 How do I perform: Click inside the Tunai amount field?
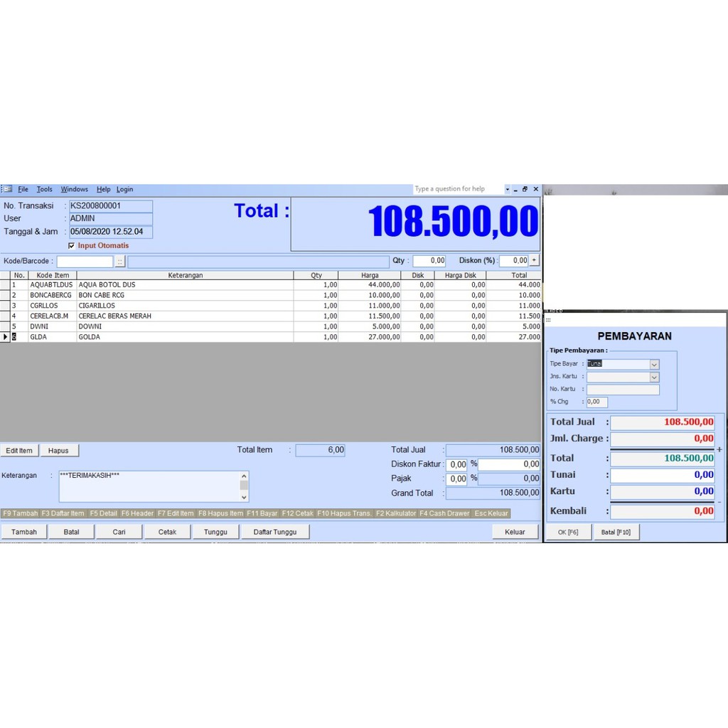tap(661, 474)
